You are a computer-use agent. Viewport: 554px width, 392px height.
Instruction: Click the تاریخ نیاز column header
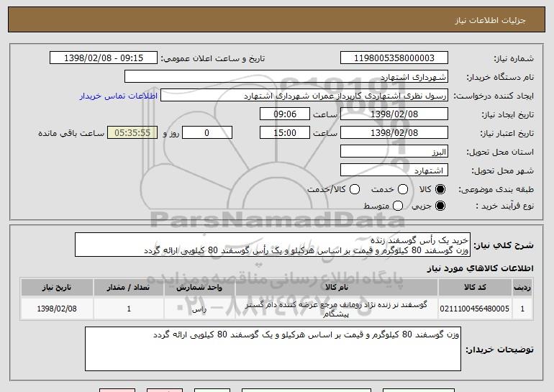click(57, 288)
